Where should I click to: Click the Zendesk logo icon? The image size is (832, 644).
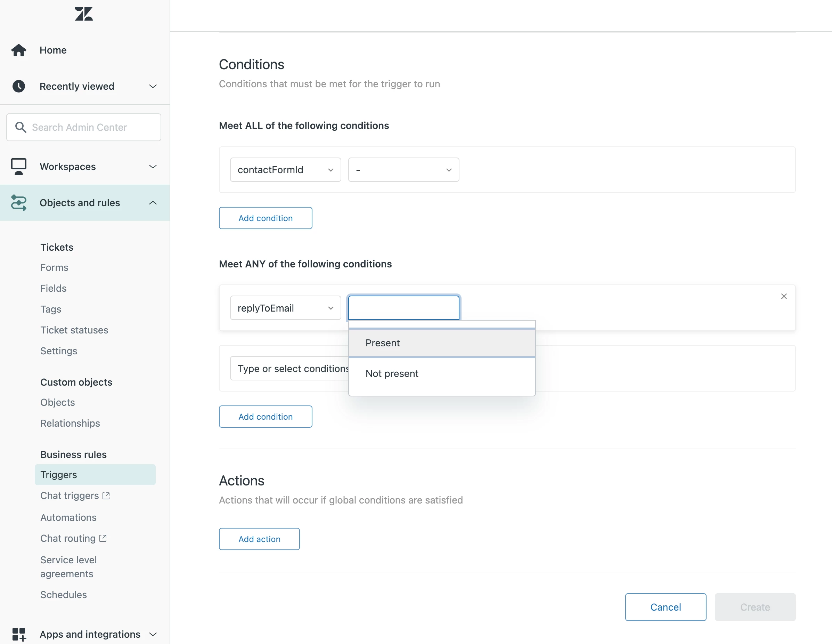(84, 14)
